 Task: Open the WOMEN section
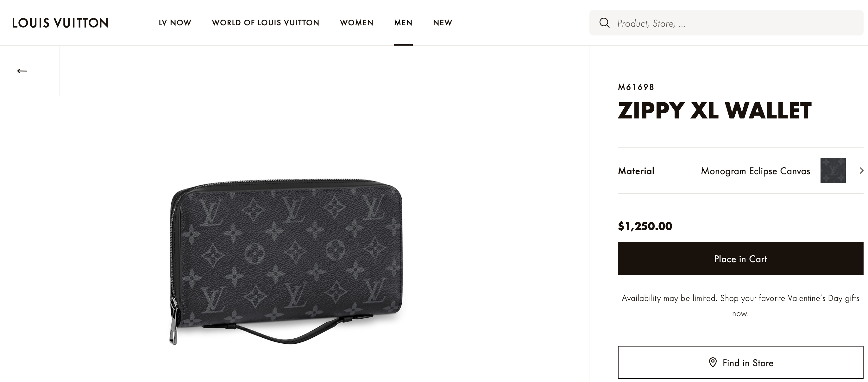pos(356,22)
